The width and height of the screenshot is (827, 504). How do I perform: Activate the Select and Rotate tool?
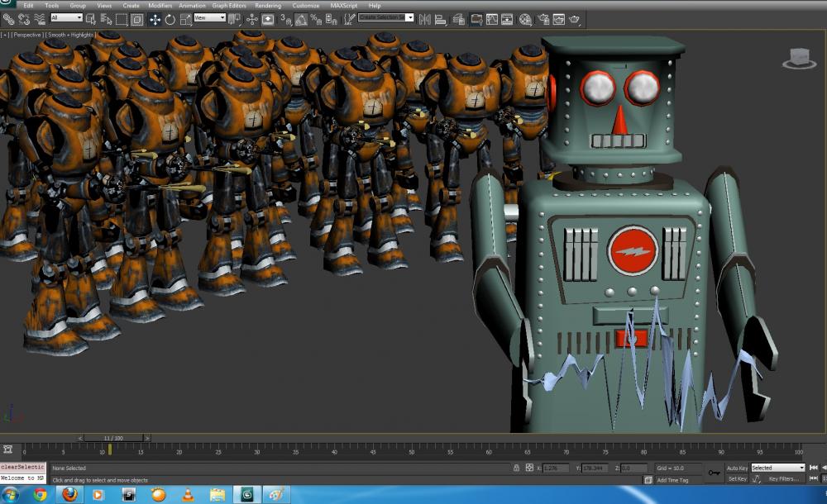(170, 19)
